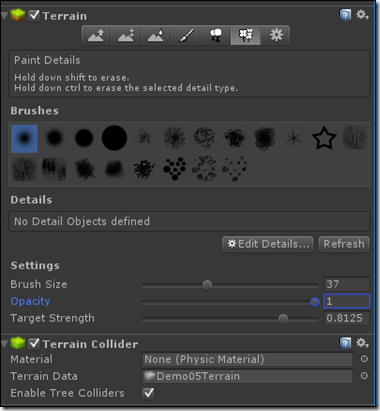Uncheck Enable Tree Colliders
The width and height of the screenshot is (380, 411).
tap(148, 393)
